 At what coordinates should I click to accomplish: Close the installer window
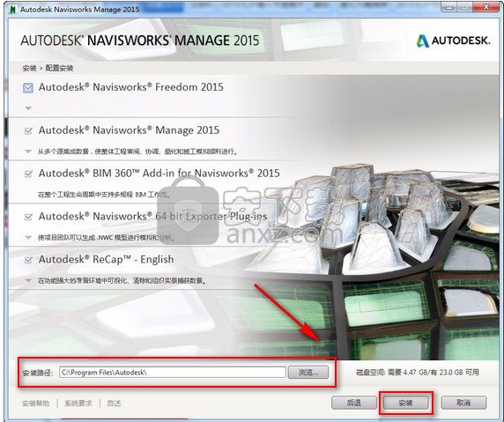[x=486, y=7]
